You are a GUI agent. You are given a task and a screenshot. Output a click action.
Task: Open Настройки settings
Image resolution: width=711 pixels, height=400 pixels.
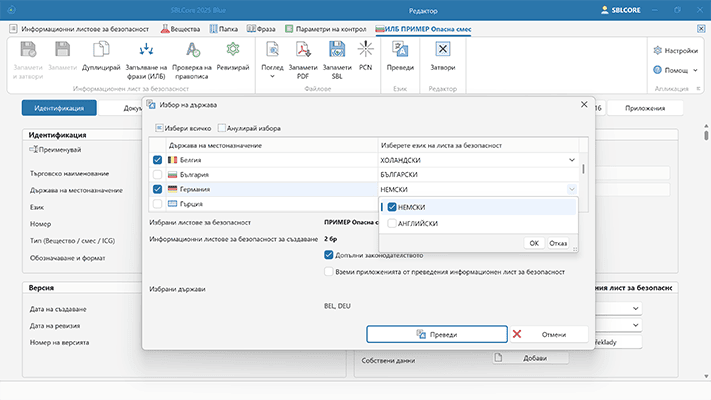675,50
